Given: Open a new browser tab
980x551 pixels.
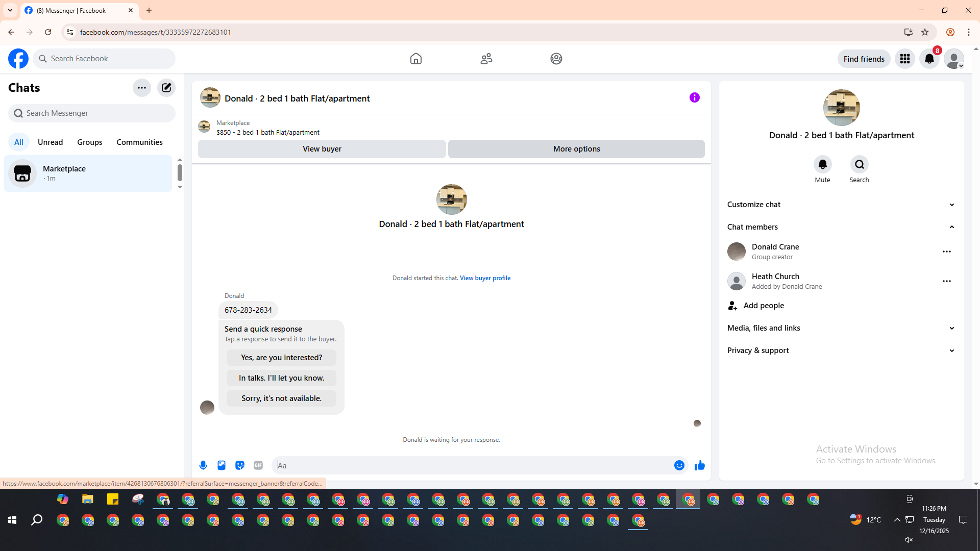Looking at the screenshot, I should (x=149, y=10).
